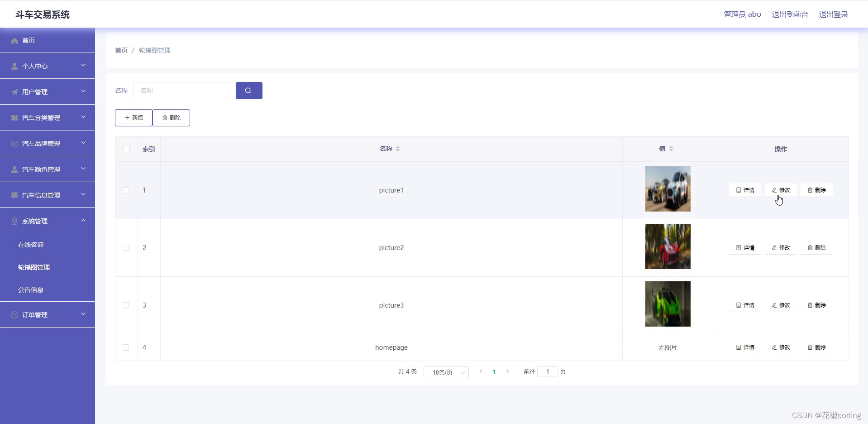This screenshot has height=424, width=868.
Task: Open the 用户管理 sidebar menu
Action: pos(48,92)
